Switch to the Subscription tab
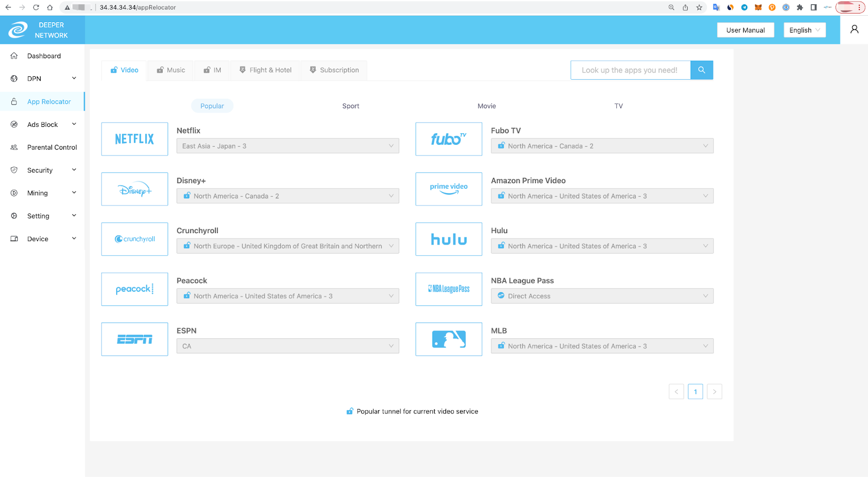Viewport: 868px width, 477px height. pyautogui.click(x=334, y=70)
